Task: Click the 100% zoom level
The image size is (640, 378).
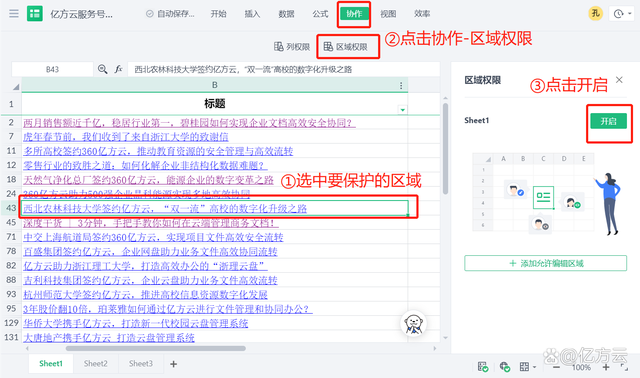Action: pos(581,367)
